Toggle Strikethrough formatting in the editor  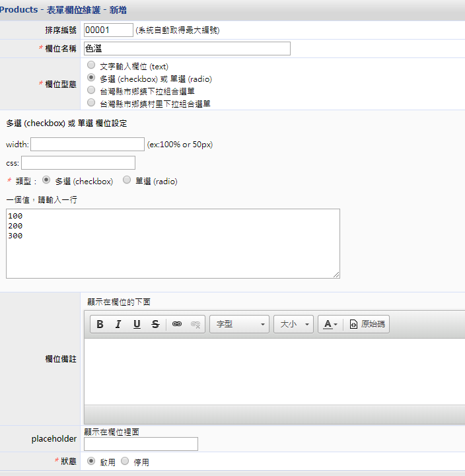tap(155, 324)
